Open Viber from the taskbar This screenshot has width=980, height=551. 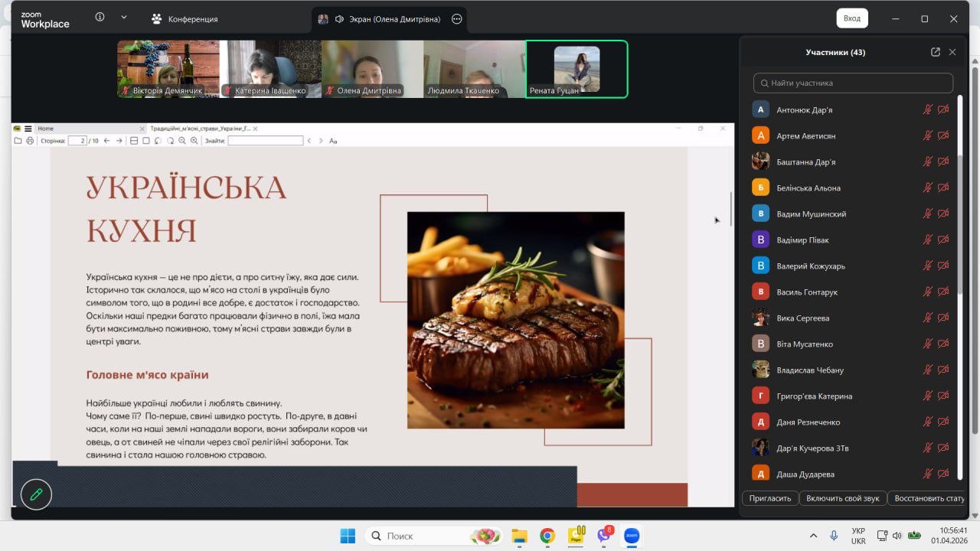(603, 536)
